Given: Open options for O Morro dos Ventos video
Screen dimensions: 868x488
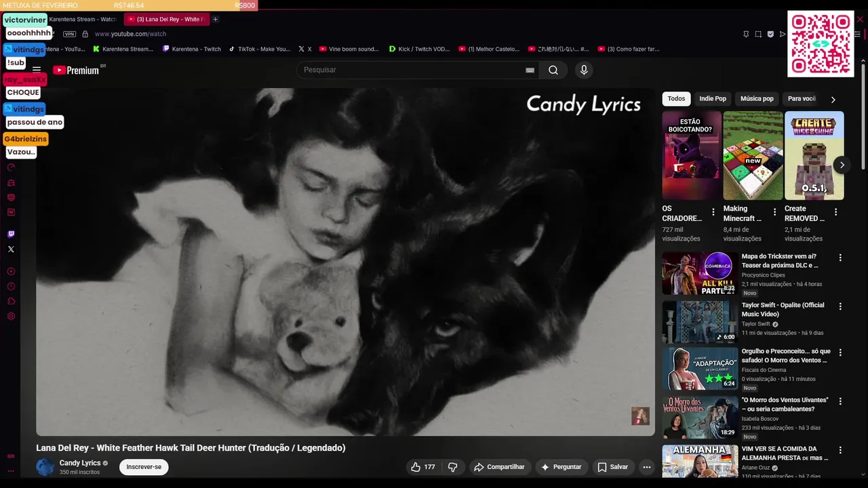Looking at the screenshot, I should pos(840,401).
